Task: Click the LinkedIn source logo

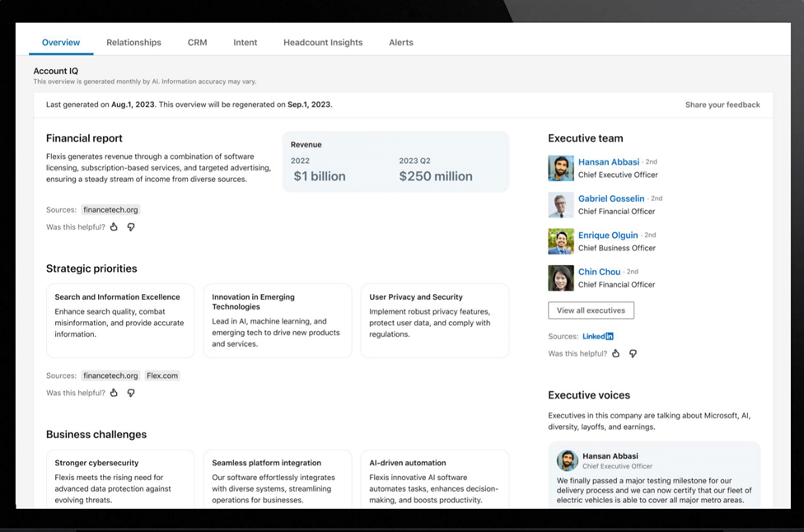Action: (x=598, y=337)
